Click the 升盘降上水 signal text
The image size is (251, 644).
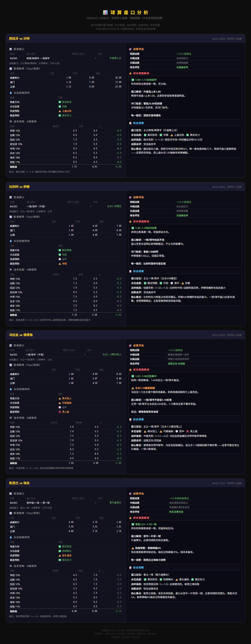[x=115, y=58]
